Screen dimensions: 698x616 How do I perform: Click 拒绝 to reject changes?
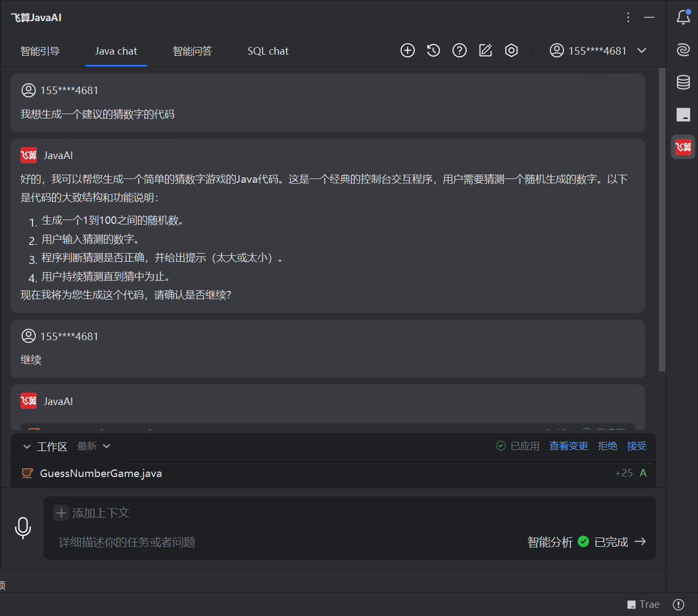607,446
